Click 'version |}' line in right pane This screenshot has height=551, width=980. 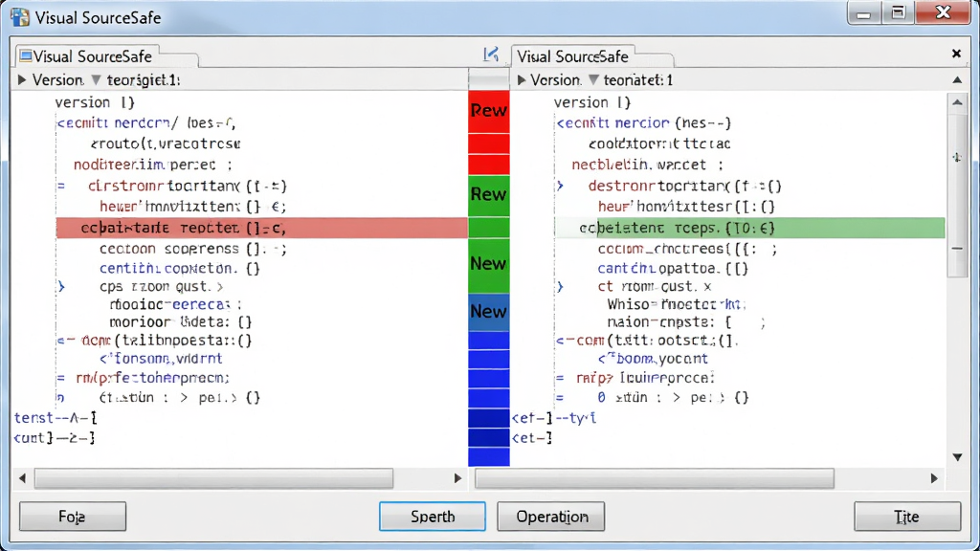pyautogui.click(x=592, y=102)
